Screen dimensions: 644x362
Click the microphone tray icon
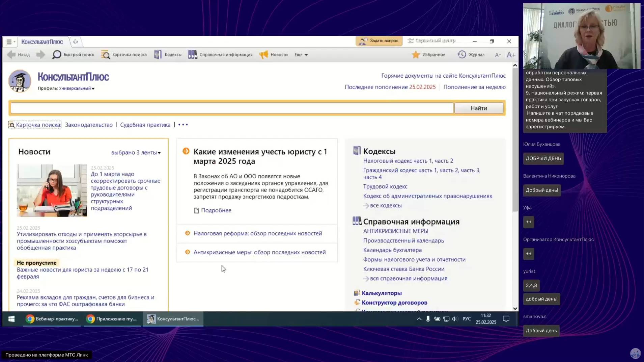[x=428, y=319]
